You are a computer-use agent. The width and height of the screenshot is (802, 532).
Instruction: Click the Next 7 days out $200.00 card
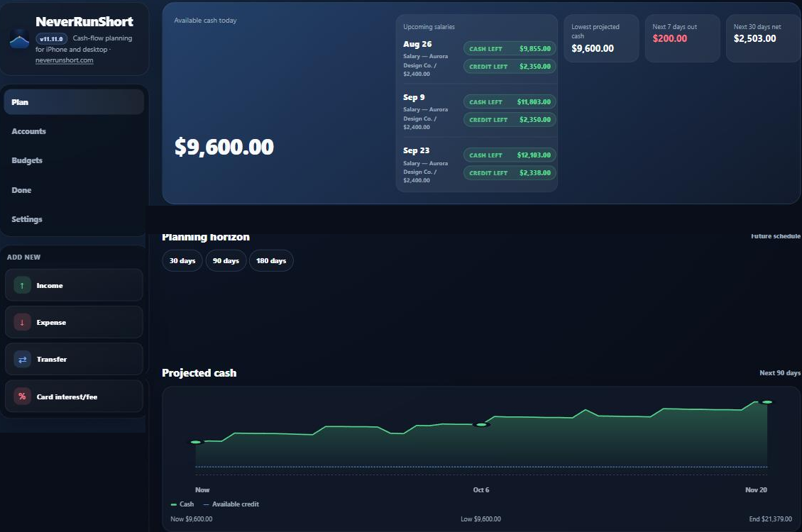pyautogui.click(x=683, y=38)
